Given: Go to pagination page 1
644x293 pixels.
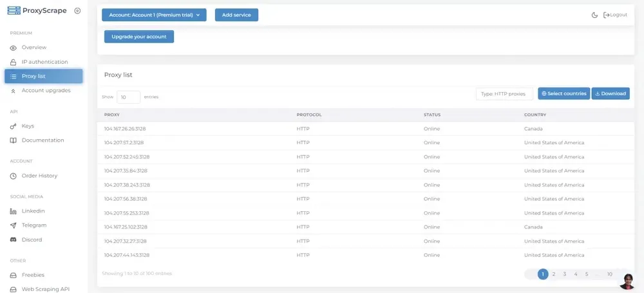Looking at the screenshot, I should 543,274.
